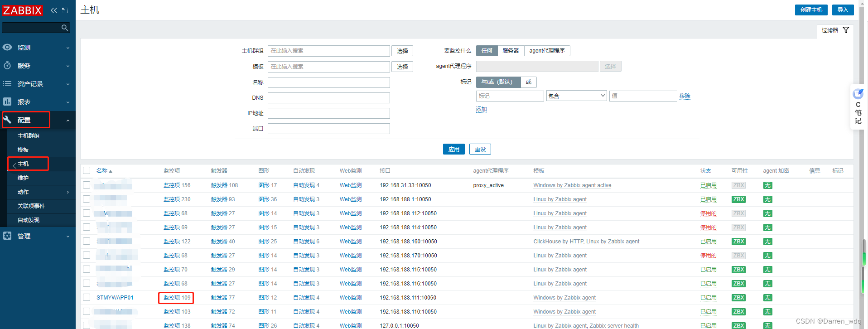Screen dimensions: 868x329
Task: Tick the checkbox for the STMYWAPP01 host row
Action: pyautogui.click(x=87, y=297)
